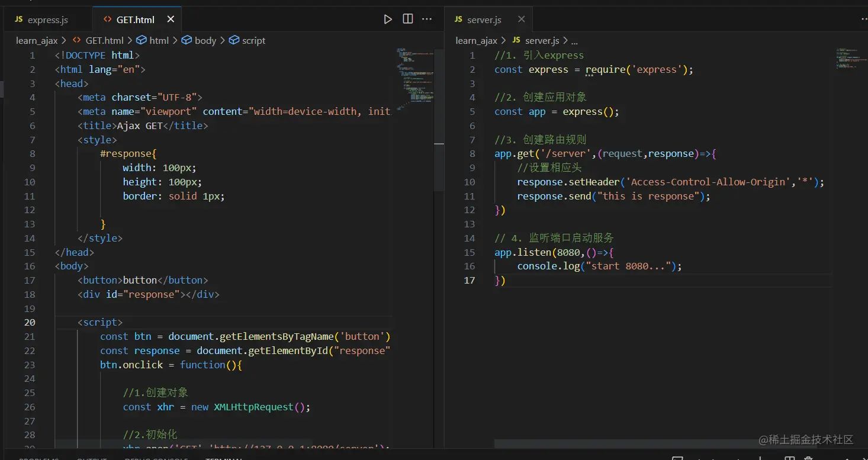Screen dimensions: 868x460
Task: Run the file with the play icon
Action: [x=388, y=19]
